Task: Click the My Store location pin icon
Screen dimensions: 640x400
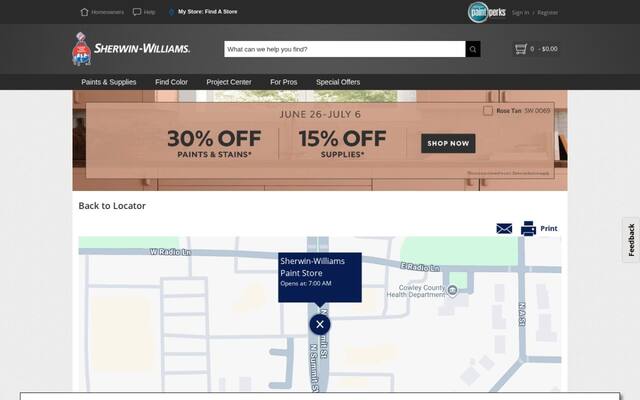Action: tap(171, 12)
